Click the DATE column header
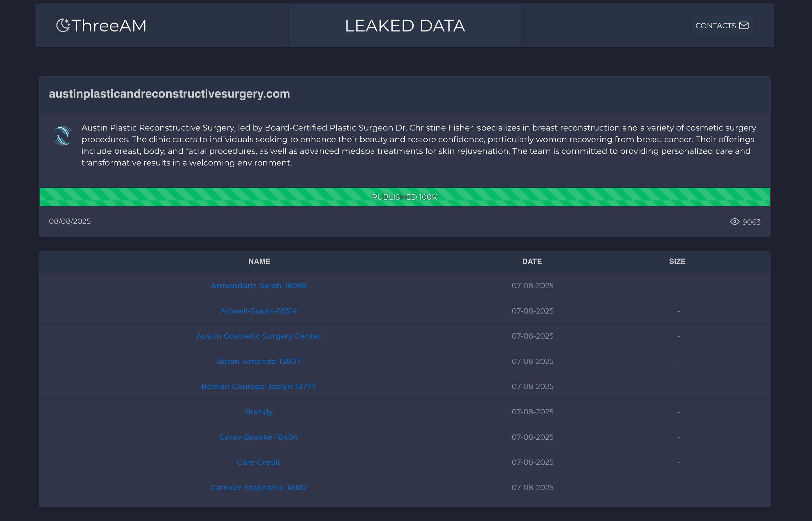 (x=532, y=261)
